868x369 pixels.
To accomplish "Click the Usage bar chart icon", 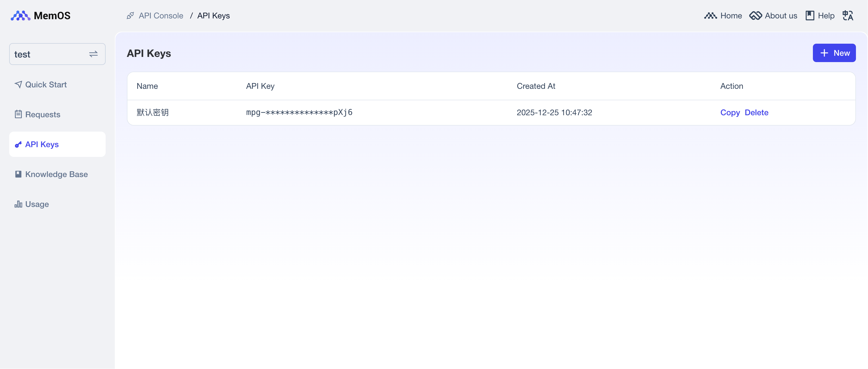I will (18, 204).
